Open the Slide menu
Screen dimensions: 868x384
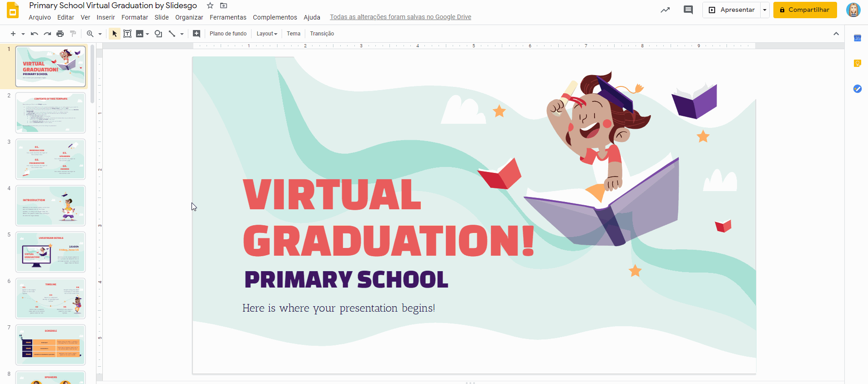[x=161, y=17]
